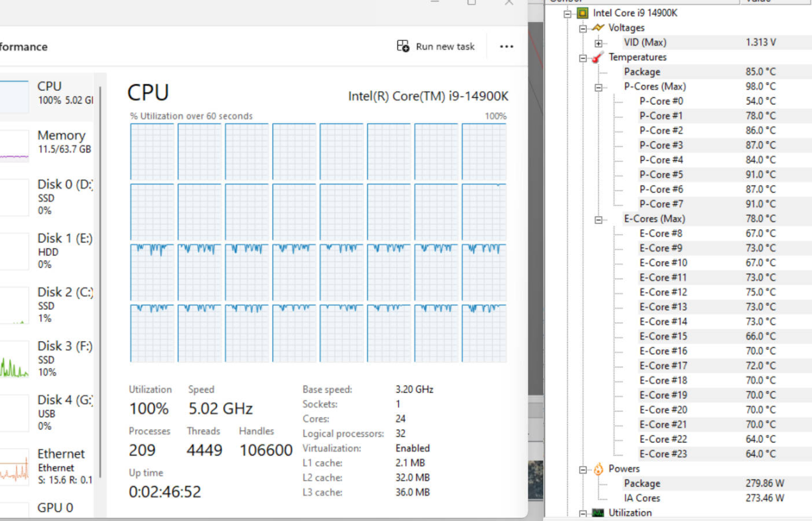Click the Up time value 0:02:46:52
This screenshot has width=812, height=521.
[x=165, y=492]
